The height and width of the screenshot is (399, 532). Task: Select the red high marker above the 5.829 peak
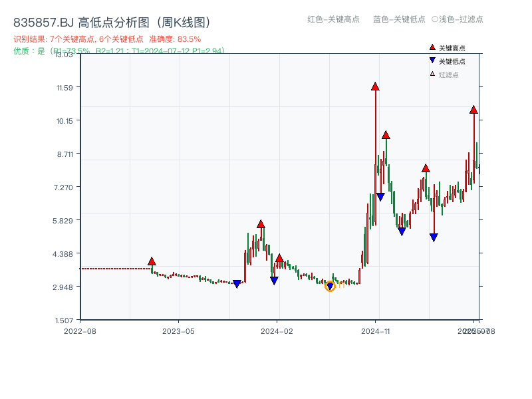261,224
